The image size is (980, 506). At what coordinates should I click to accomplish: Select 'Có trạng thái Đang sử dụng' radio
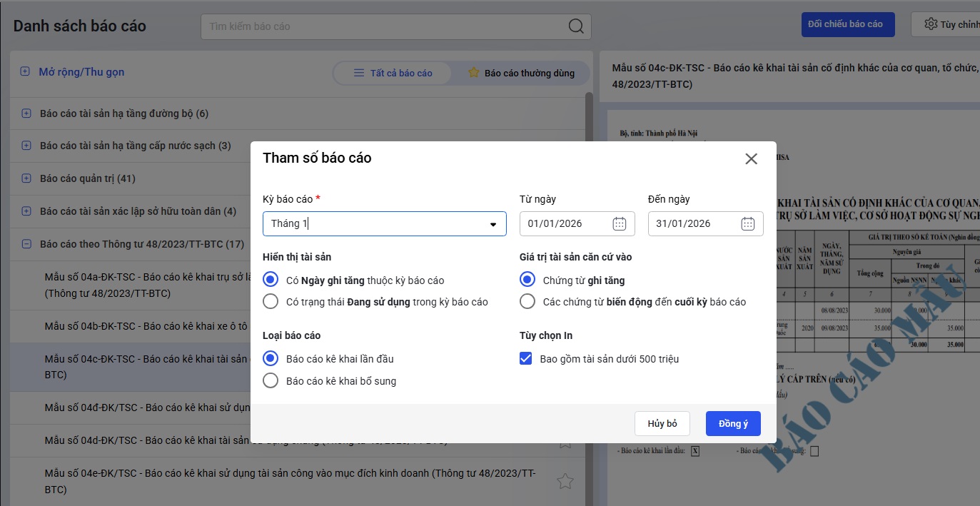click(271, 302)
